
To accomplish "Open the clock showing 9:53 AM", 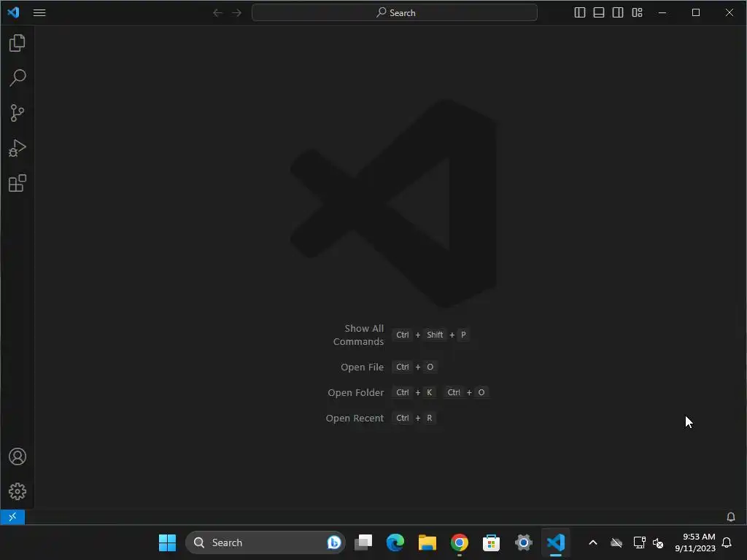I will (x=695, y=542).
